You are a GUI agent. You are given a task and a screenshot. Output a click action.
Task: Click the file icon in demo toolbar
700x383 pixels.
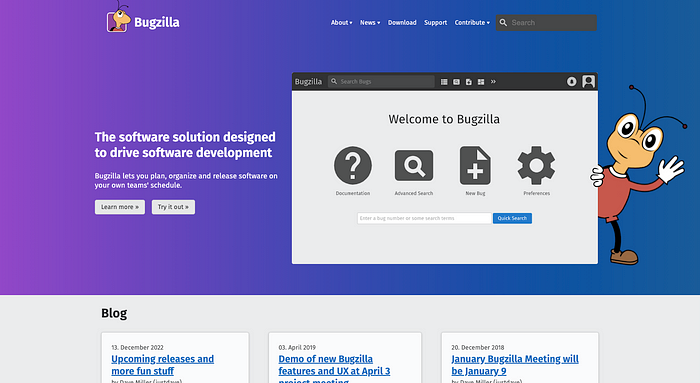click(468, 82)
